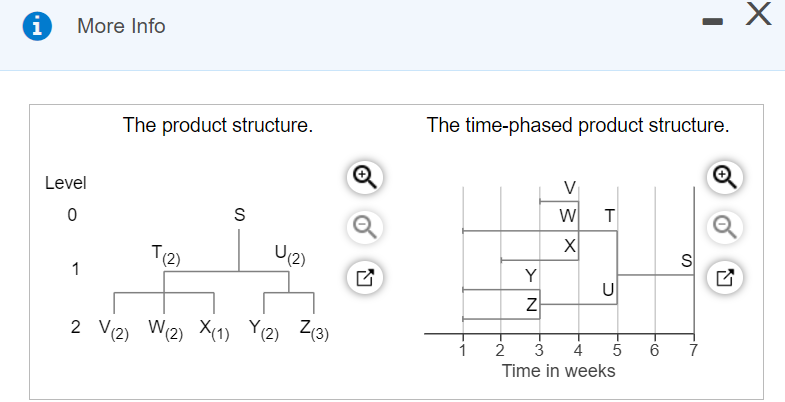Image resolution: width=785 pixels, height=402 pixels.
Task: Click the 'Level' heading beside the tree
Action: [x=66, y=183]
